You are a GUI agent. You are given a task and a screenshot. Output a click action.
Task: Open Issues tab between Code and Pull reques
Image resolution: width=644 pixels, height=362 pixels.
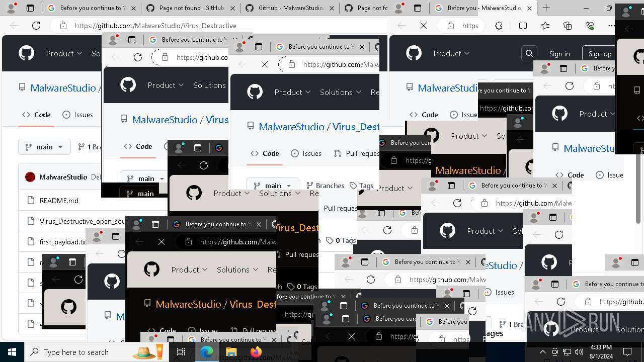(307, 153)
